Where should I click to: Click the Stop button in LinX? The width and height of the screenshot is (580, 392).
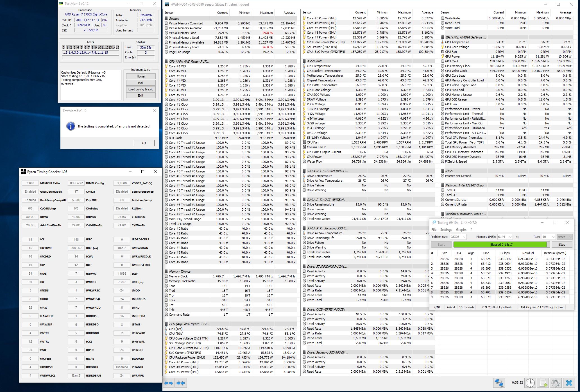tap(562, 245)
